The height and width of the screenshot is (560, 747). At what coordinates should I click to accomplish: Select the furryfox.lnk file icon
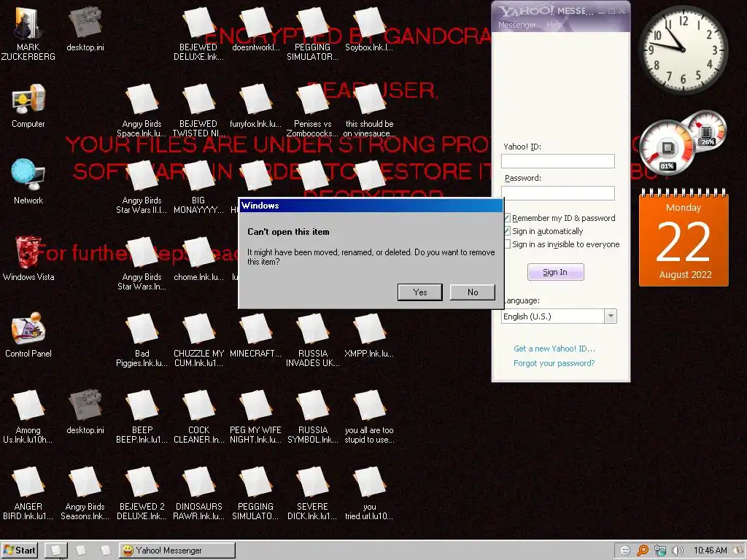point(255,106)
